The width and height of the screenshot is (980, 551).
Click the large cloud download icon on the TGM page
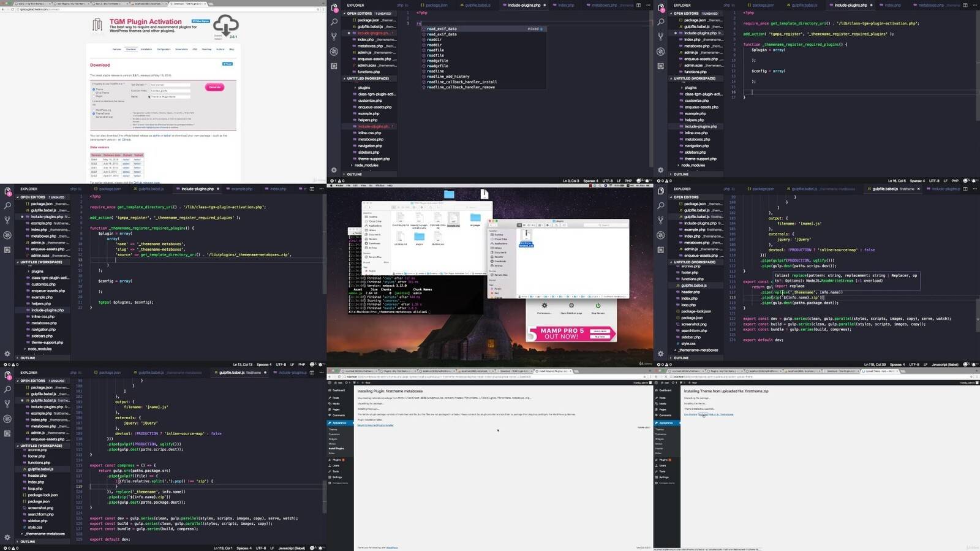tap(226, 26)
